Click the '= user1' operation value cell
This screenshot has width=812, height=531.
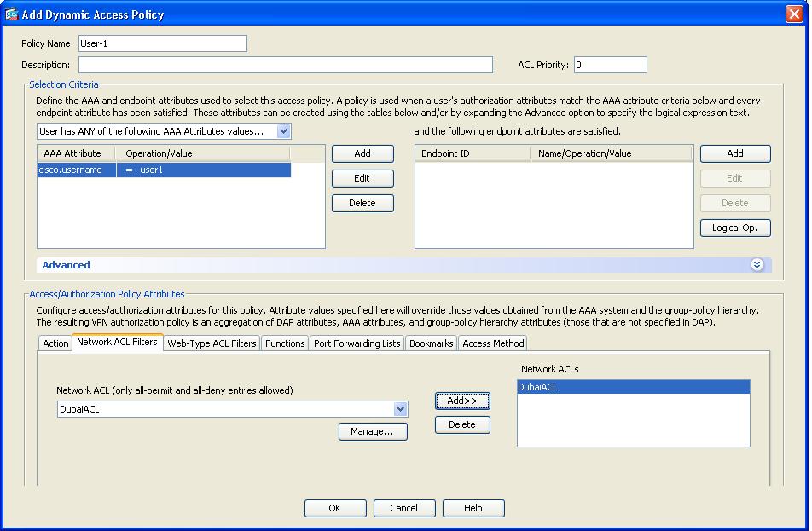tap(204, 170)
